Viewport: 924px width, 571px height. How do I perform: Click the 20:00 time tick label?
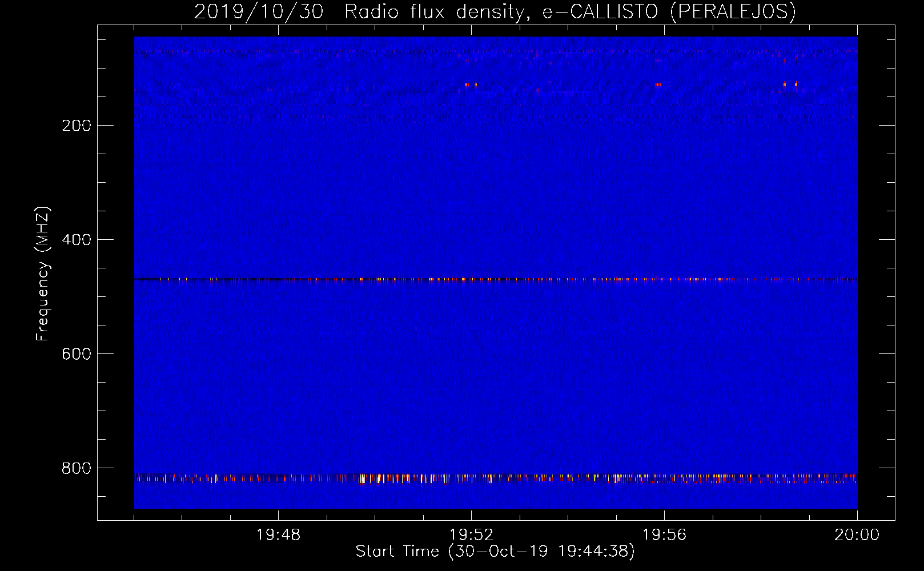tap(857, 535)
